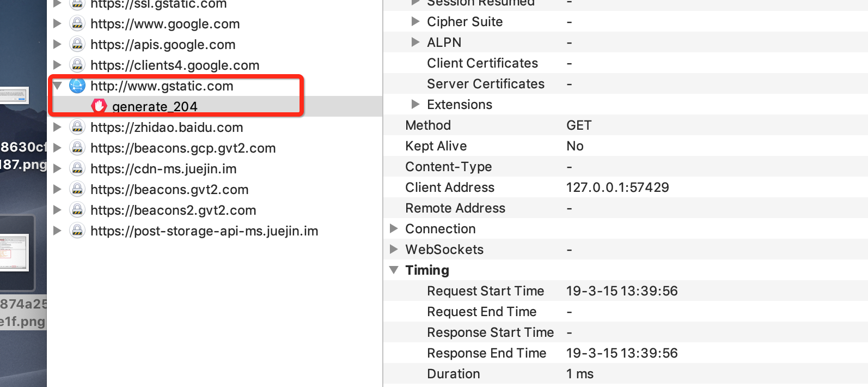Click the GET method value

tap(579, 125)
